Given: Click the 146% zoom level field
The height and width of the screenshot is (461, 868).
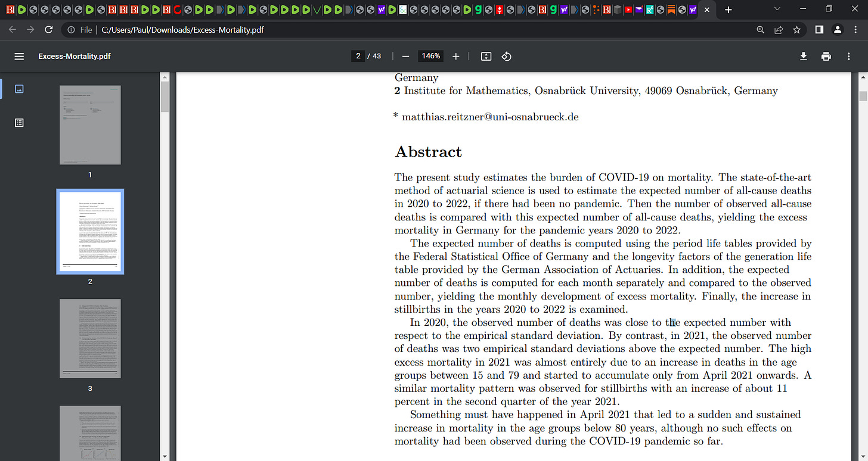Looking at the screenshot, I should pyautogui.click(x=430, y=56).
